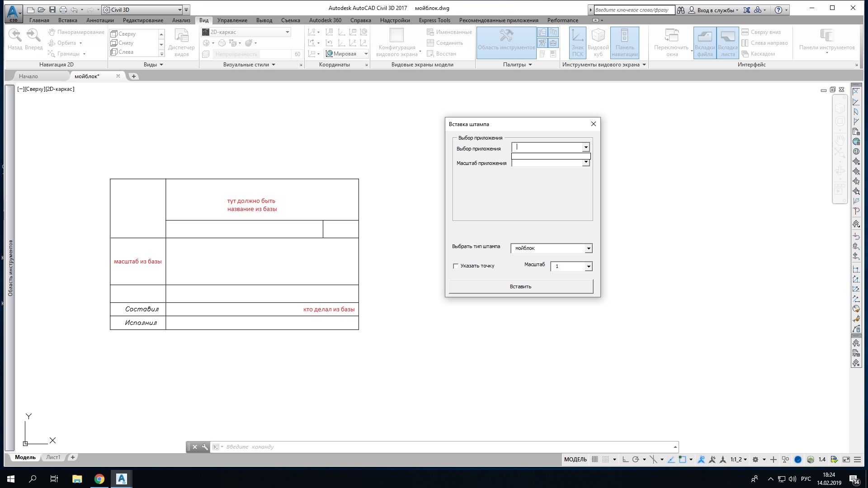Viewport: 868px width, 488px height.
Task: Check the 'Указать точку' checkbox
Action: point(456,266)
